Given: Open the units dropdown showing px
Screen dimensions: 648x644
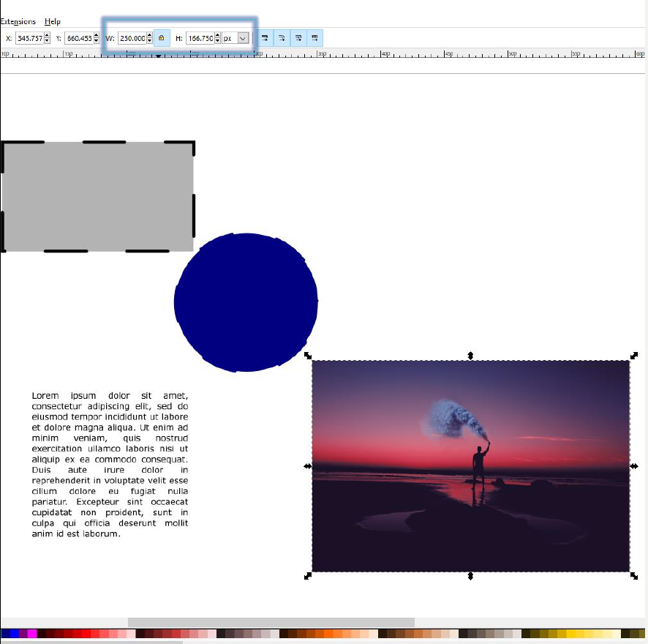Looking at the screenshot, I should pyautogui.click(x=236, y=38).
